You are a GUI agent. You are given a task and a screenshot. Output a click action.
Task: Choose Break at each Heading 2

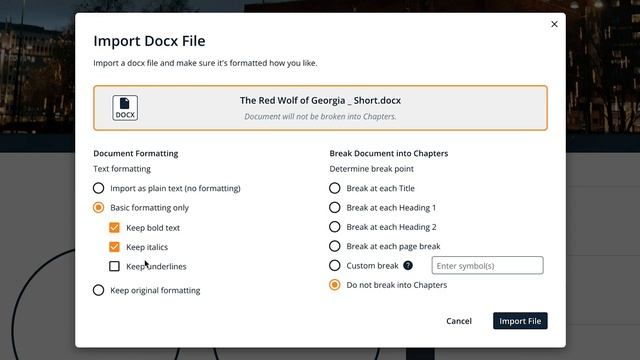tap(335, 227)
